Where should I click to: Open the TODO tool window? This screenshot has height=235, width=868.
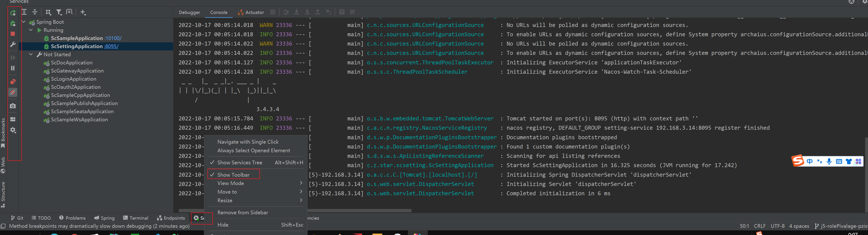tap(41, 218)
